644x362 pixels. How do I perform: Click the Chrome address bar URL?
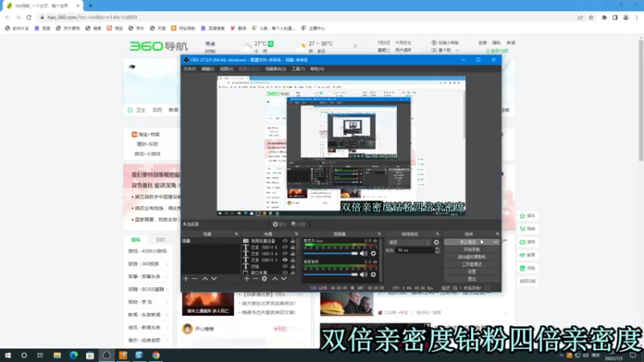92,17
